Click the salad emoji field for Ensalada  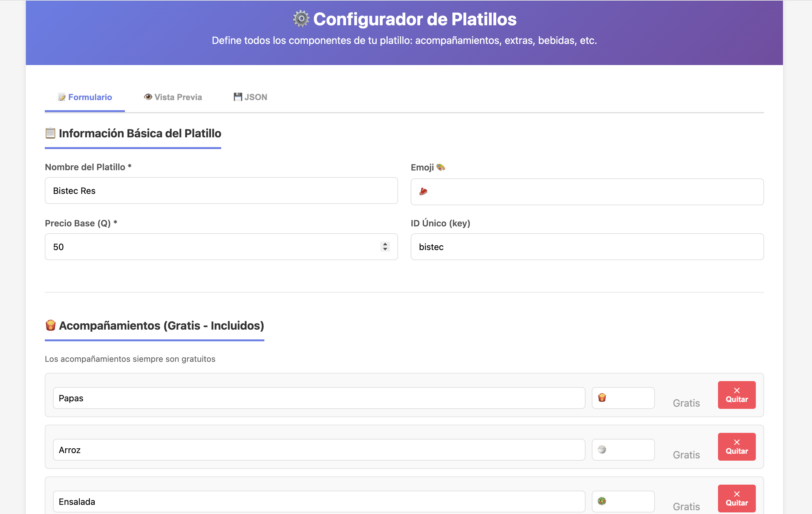[623, 501]
